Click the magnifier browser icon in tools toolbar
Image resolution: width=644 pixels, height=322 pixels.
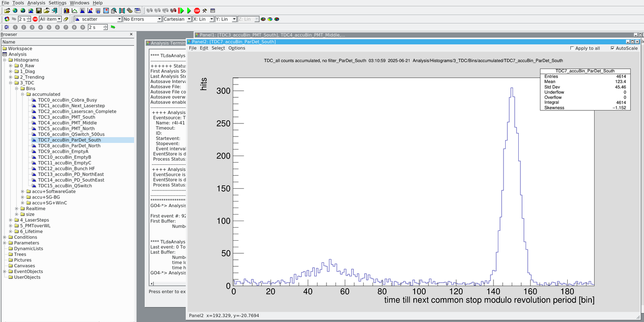pos(114,11)
